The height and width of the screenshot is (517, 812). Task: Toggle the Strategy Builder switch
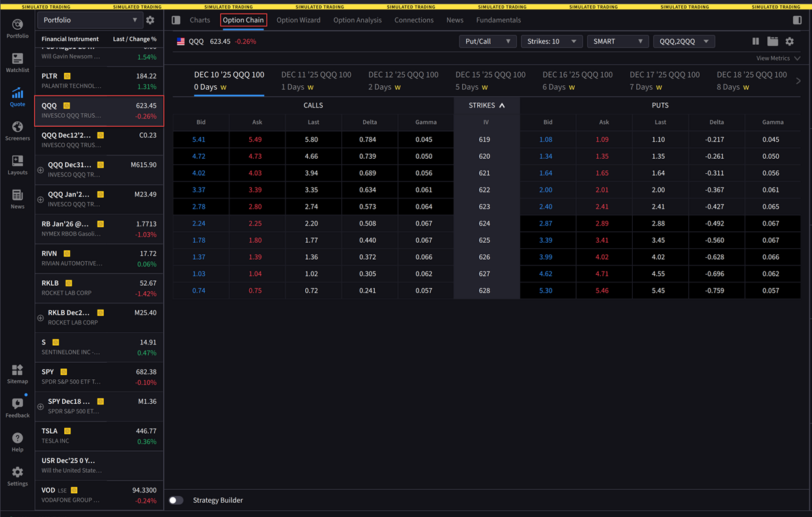click(x=176, y=500)
